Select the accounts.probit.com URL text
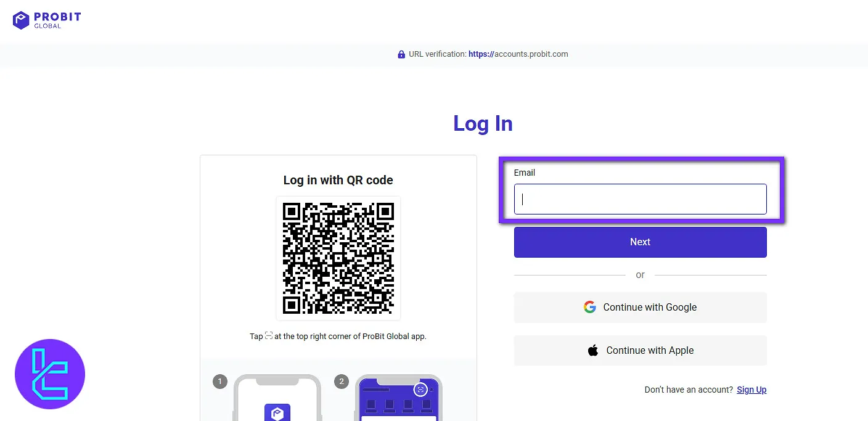 (518, 54)
